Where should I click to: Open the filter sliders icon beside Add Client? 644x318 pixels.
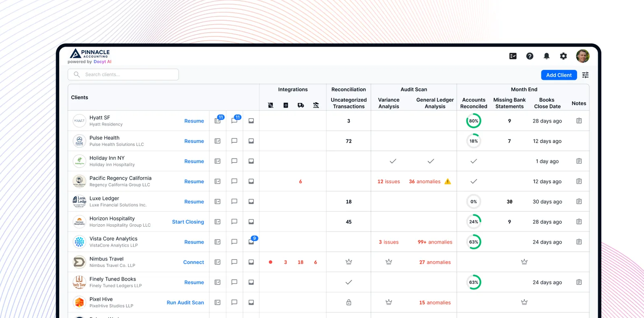coord(585,75)
